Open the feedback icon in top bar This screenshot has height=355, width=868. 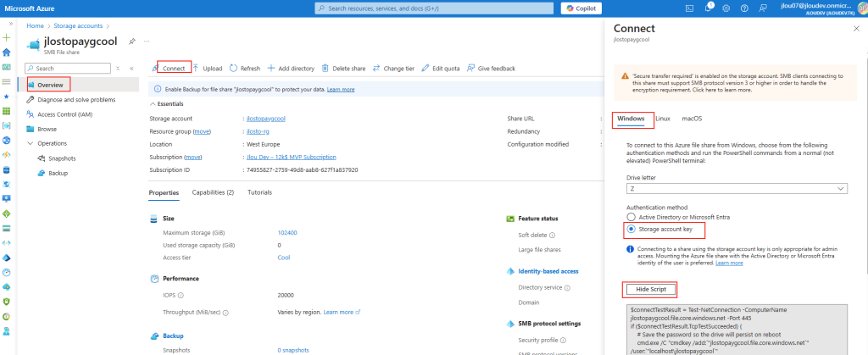(x=763, y=8)
